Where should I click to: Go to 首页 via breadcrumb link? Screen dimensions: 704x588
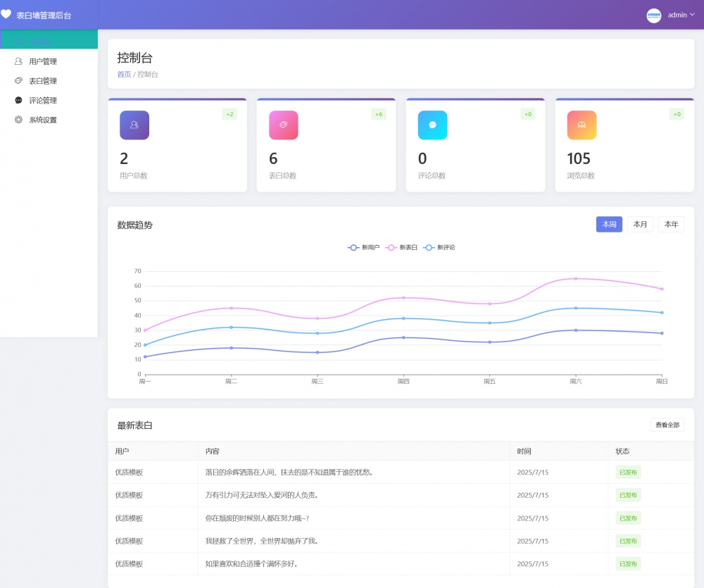pyautogui.click(x=124, y=75)
